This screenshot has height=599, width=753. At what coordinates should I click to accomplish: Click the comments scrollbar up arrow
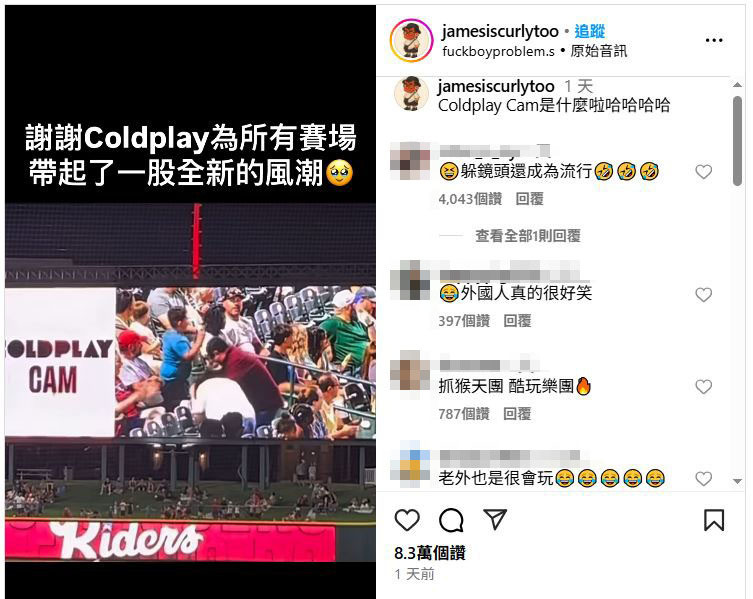(x=737, y=85)
